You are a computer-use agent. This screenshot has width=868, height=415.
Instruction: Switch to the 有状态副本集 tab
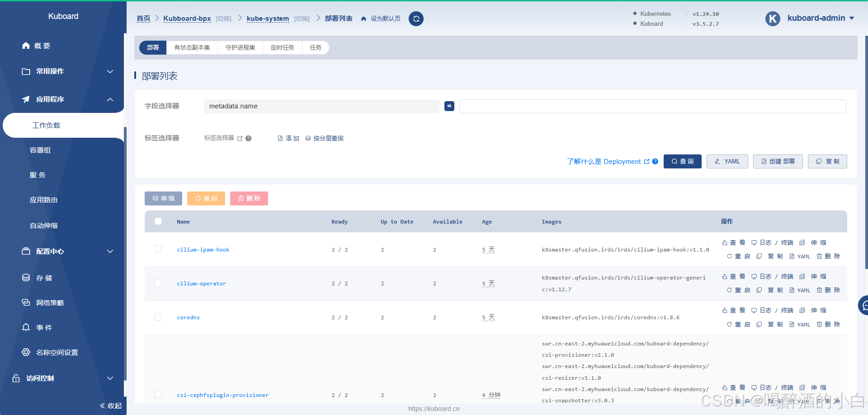pos(192,47)
